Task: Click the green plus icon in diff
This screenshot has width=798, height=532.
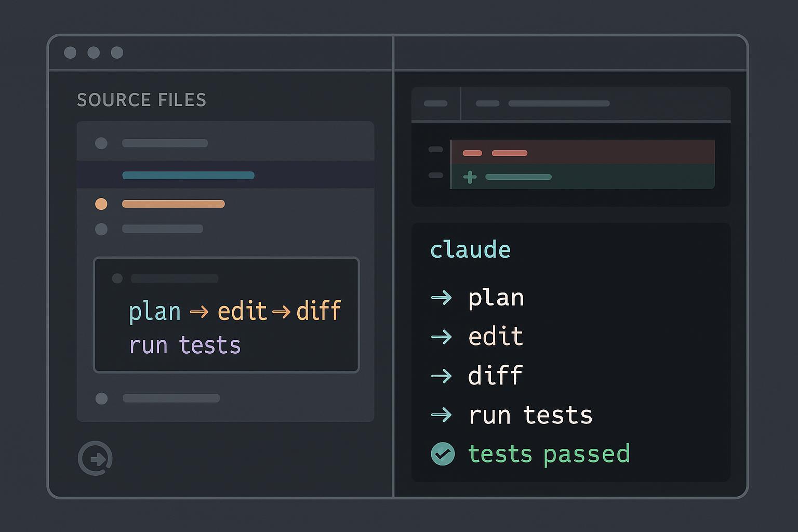Action: point(470,177)
